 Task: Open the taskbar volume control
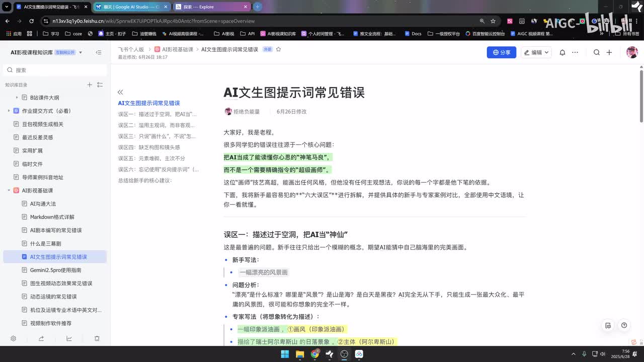[x=603, y=353]
